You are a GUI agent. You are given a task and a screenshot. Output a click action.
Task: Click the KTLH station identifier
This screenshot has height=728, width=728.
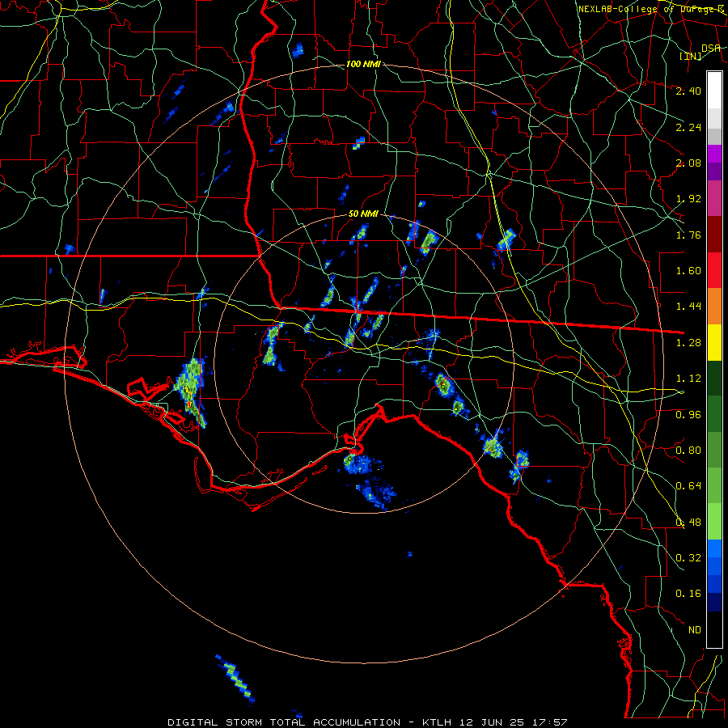pyautogui.click(x=437, y=722)
